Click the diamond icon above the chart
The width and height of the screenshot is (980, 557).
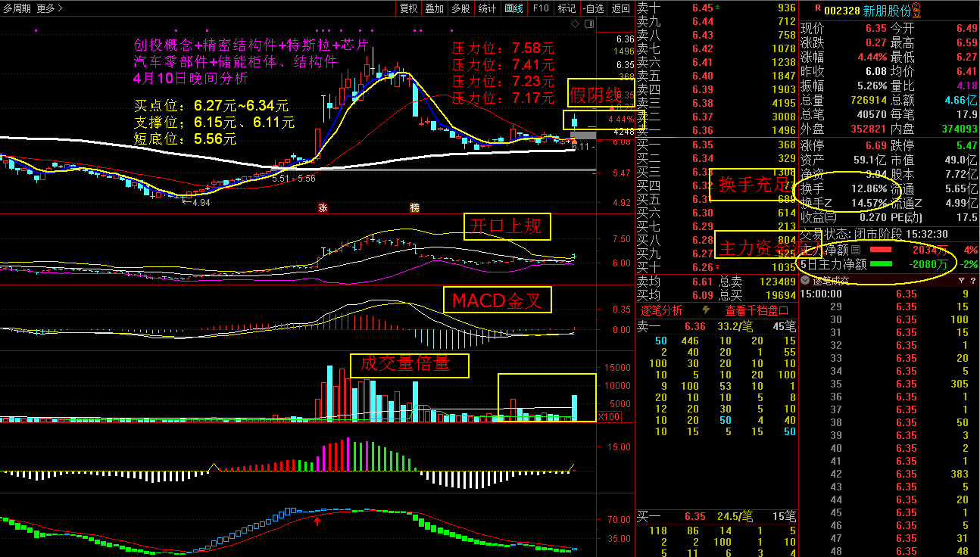click(575, 24)
